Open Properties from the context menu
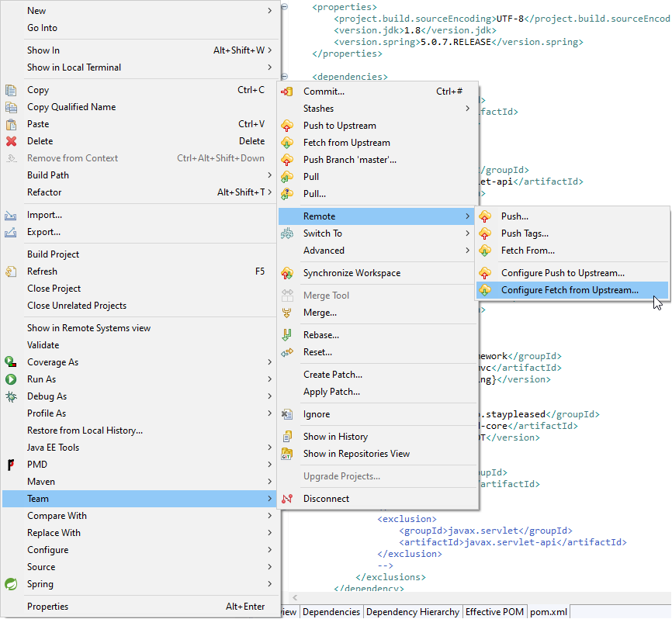Screen dimensions: 672x619 47,606
